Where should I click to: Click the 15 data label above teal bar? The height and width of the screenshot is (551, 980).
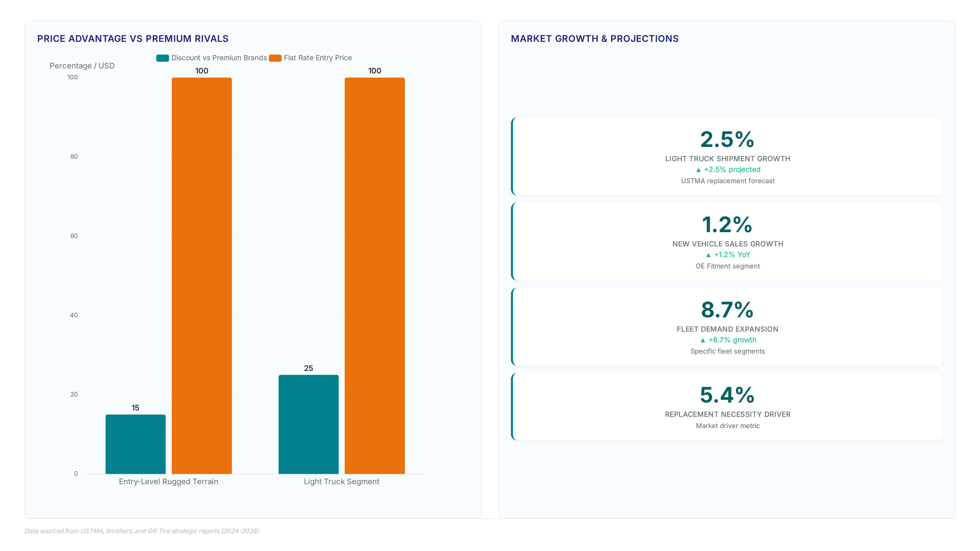136,408
